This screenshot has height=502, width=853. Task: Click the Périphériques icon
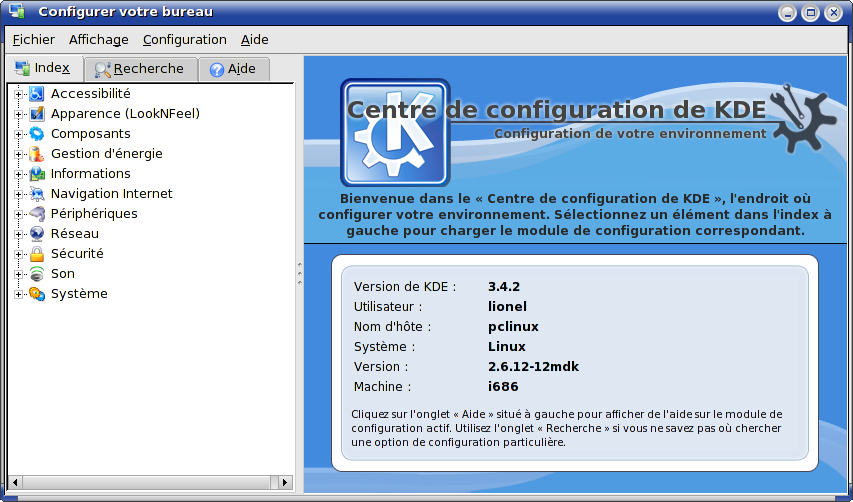pos(36,214)
